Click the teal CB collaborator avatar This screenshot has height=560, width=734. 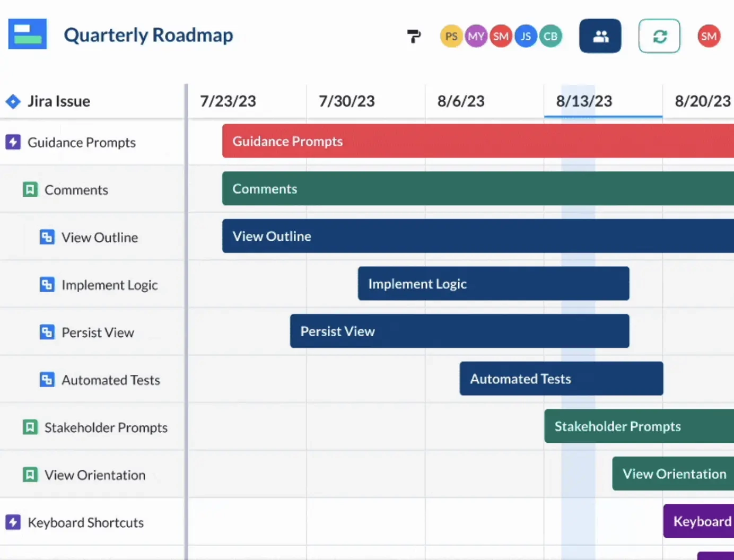(x=551, y=36)
